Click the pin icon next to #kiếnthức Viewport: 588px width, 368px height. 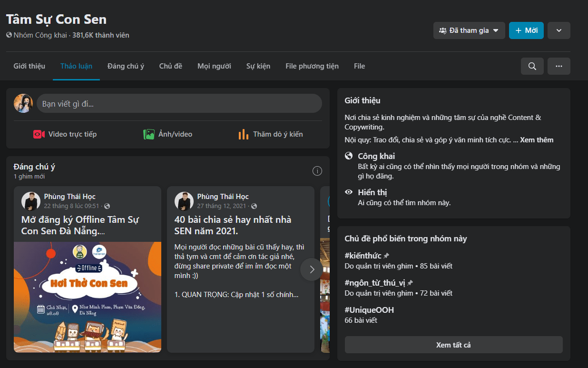(x=386, y=256)
